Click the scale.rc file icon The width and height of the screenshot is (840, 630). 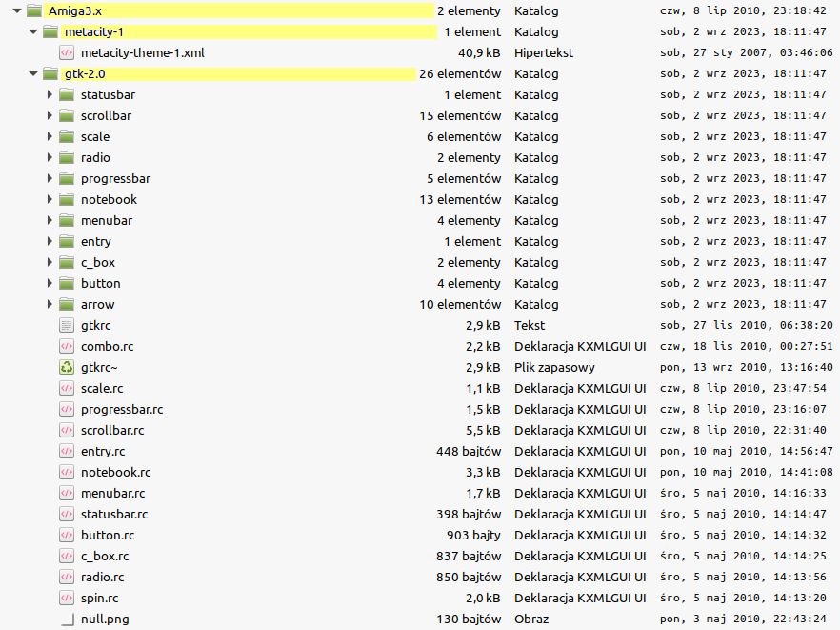pyautogui.click(x=67, y=388)
